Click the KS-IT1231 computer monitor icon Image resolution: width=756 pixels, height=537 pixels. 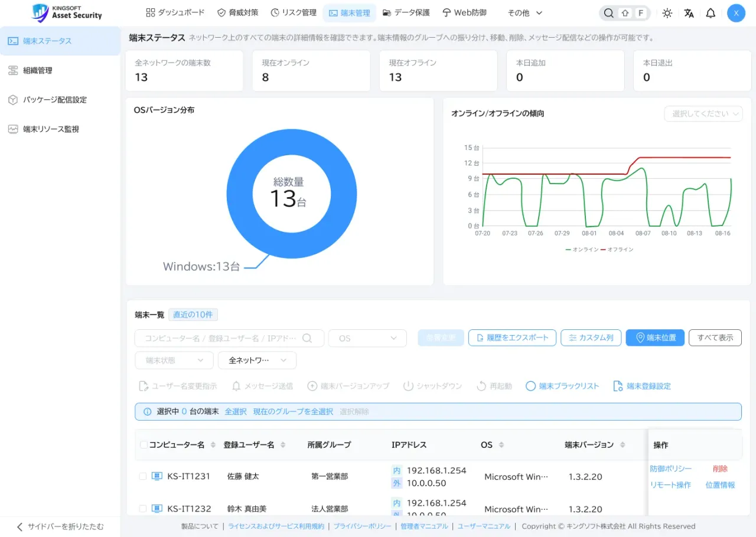[157, 476]
